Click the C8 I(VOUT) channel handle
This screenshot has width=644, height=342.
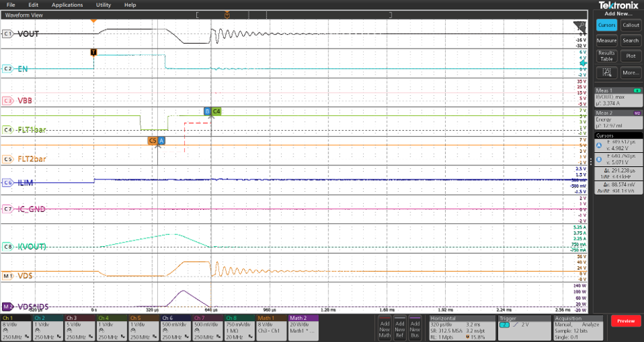tap(8, 246)
